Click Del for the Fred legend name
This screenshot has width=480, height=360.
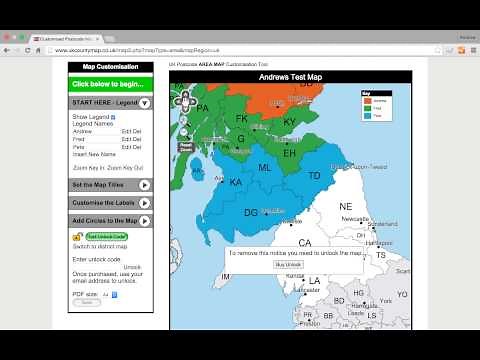[137, 139]
